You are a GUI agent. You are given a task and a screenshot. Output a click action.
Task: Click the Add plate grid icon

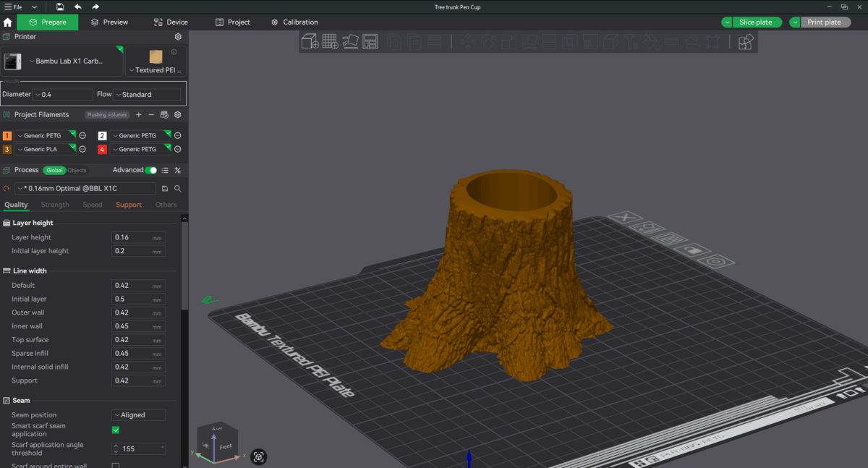[x=331, y=41]
